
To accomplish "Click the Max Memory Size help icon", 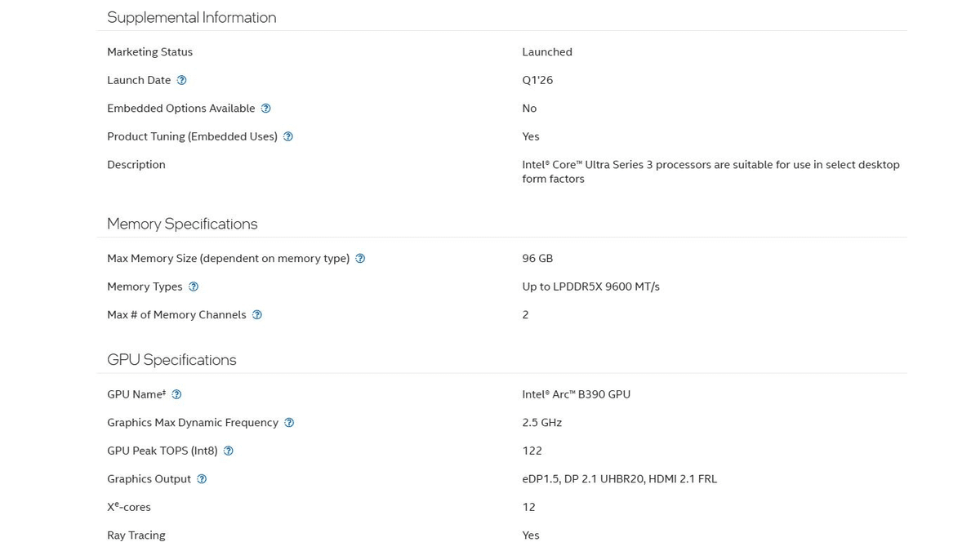I will coord(360,259).
